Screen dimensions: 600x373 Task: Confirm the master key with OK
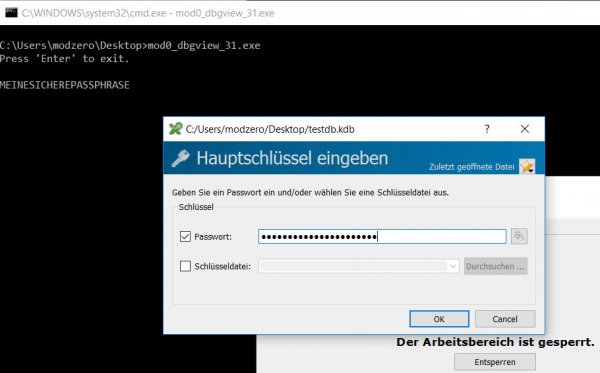(x=439, y=319)
